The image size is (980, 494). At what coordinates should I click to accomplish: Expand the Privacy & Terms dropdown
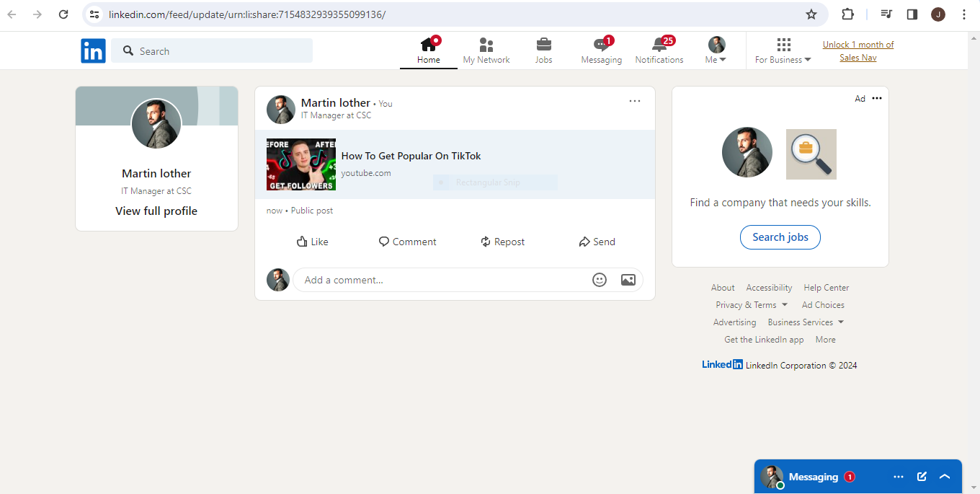click(752, 305)
